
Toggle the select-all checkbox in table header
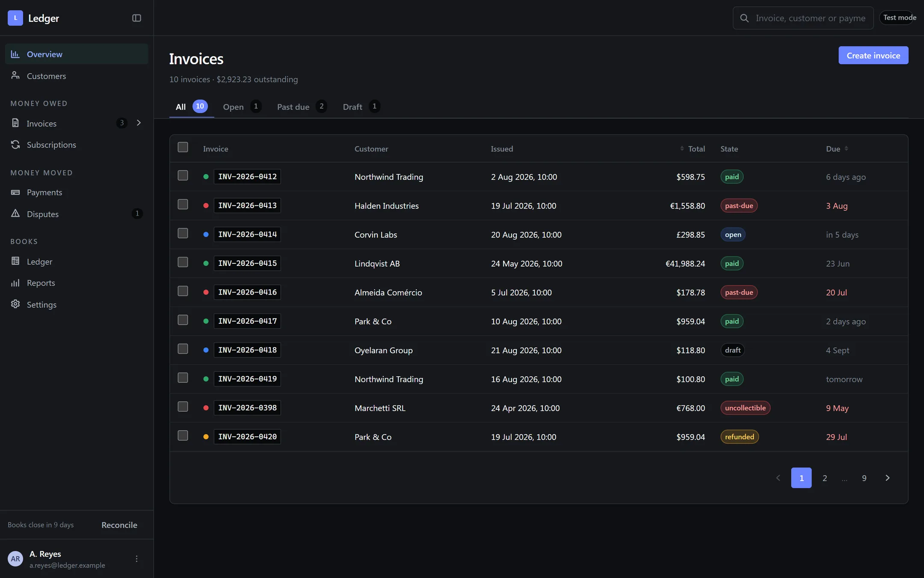pyautogui.click(x=183, y=147)
